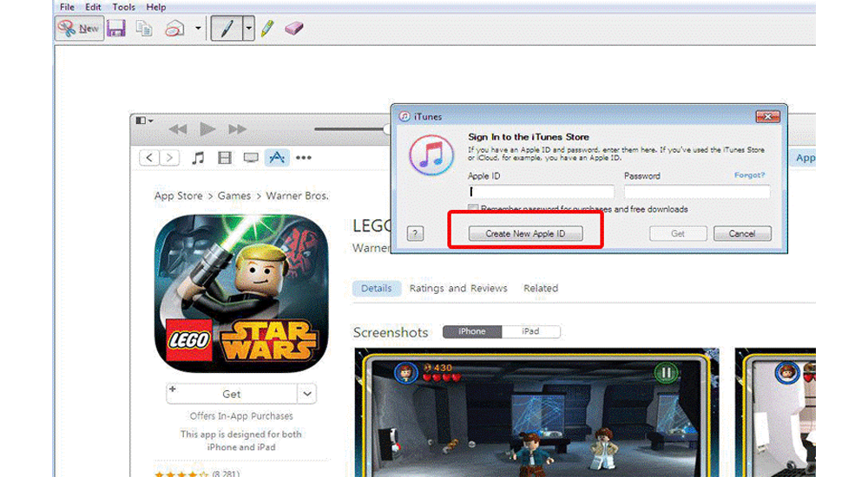The height and width of the screenshot is (477, 868).
Task: Click the help question mark button
Action: click(x=415, y=233)
